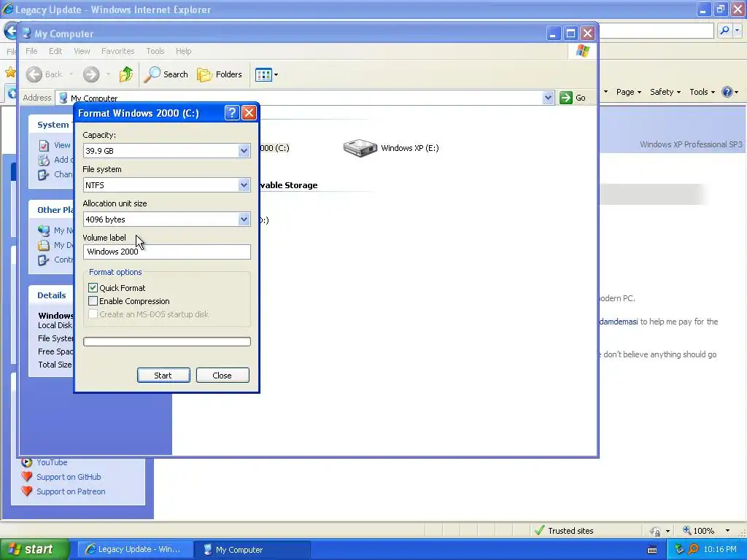Screen dimensions: 747x560
Task: Click the View system information icon
Action: pyautogui.click(x=44, y=145)
